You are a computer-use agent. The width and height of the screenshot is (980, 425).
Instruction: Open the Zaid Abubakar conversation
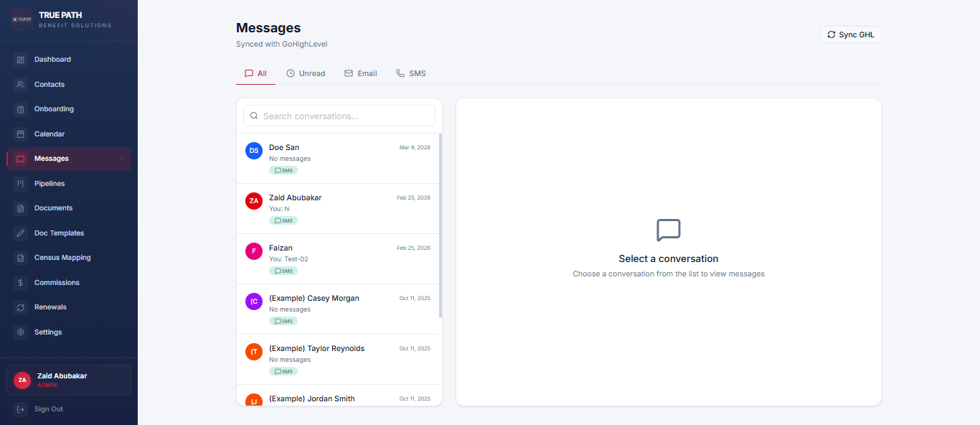coord(337,208)
